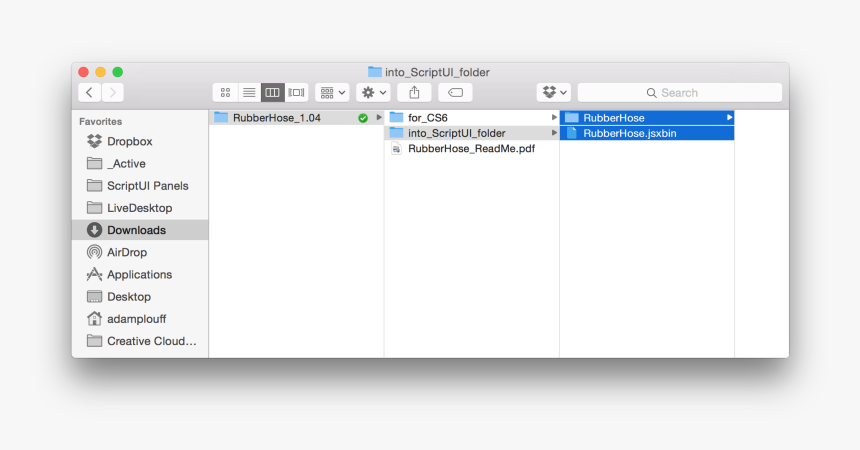Open Desktop from the sidebar
This screenshot has height=450, width=860.
pyautogui.click(x=140, y=297)
